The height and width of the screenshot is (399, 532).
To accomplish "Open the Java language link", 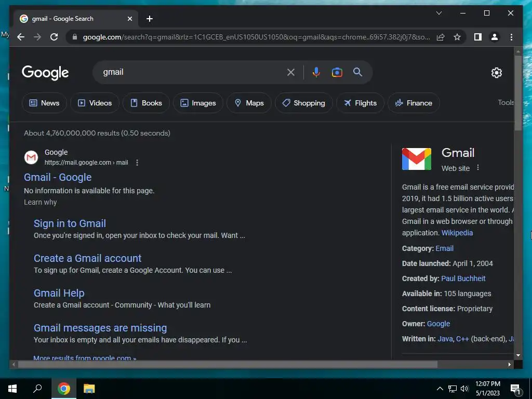I will point(445,339).
